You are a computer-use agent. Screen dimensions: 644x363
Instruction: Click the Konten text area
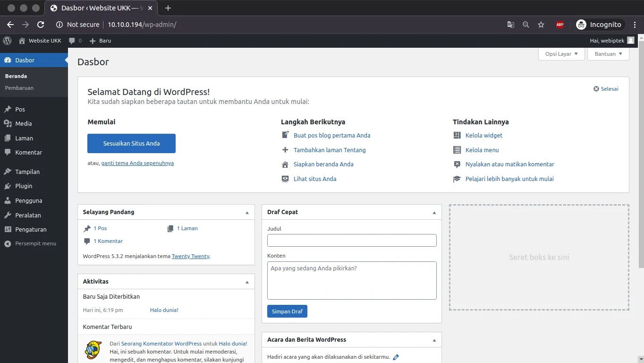tap(352, 280)
